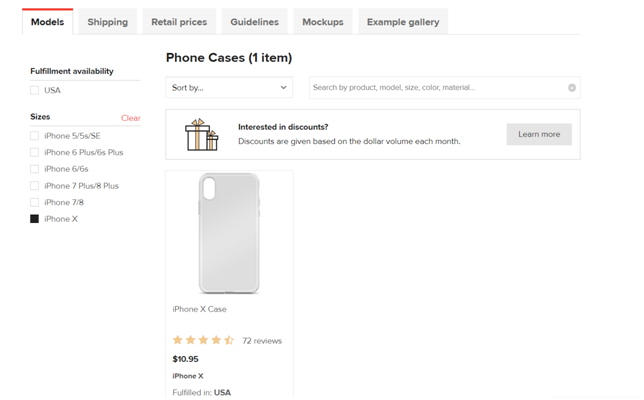Enable the iPhone 7/8 size filter
The image size is (644, 400).
coord(35,202)
